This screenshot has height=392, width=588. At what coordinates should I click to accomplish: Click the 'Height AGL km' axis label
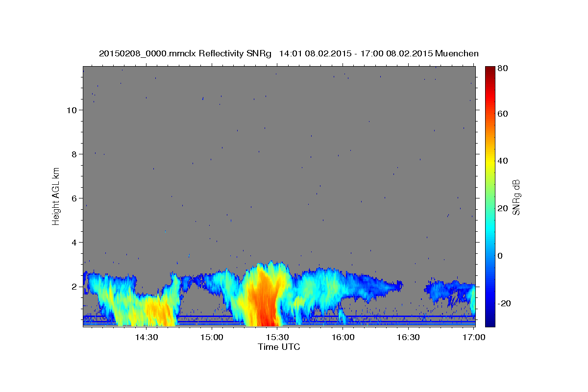click(56, 196)
